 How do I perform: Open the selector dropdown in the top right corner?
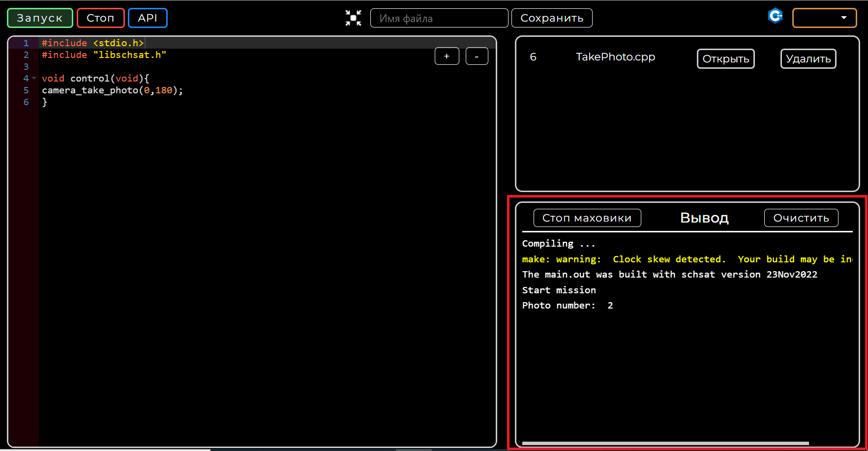point(824,18)
